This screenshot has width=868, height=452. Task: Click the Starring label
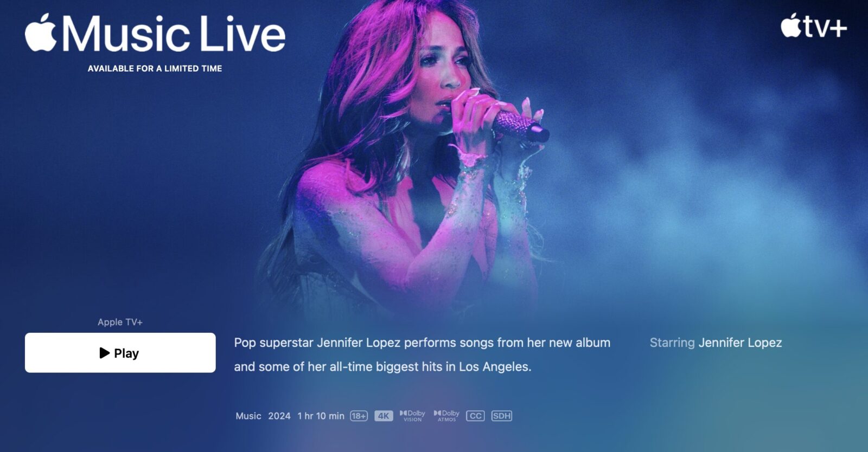pos(672,343)
